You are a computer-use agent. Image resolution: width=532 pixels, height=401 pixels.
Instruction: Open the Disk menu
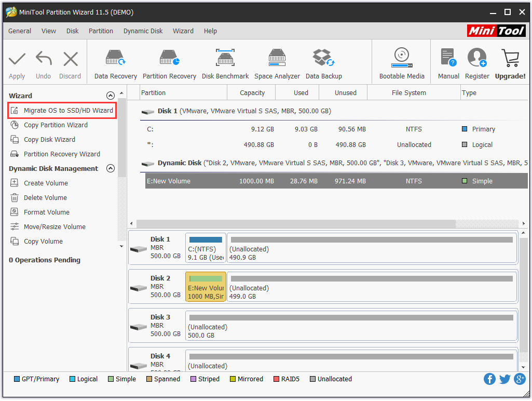click(x=72, y=31)
